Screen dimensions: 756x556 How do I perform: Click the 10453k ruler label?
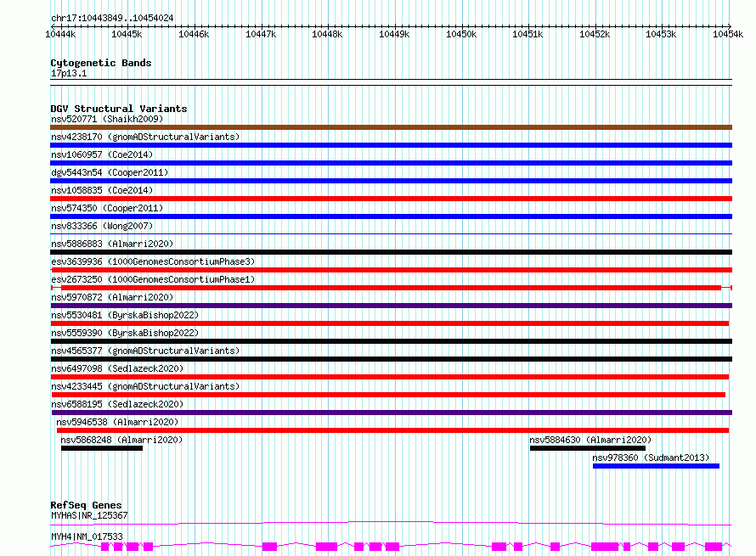661,34
